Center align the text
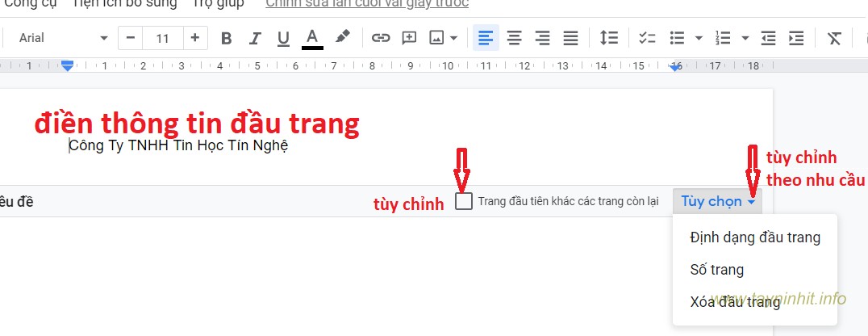868x336 pixels. [x=514, y=38]
